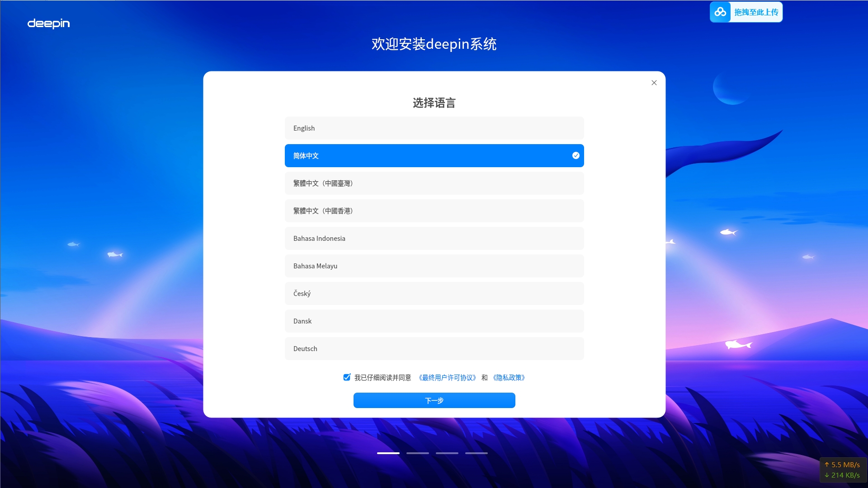The height and width of the screenshot is (488, 868).
Task: Choose 繁體中文（中國臺灣）language row
Action: pos(434,183)
